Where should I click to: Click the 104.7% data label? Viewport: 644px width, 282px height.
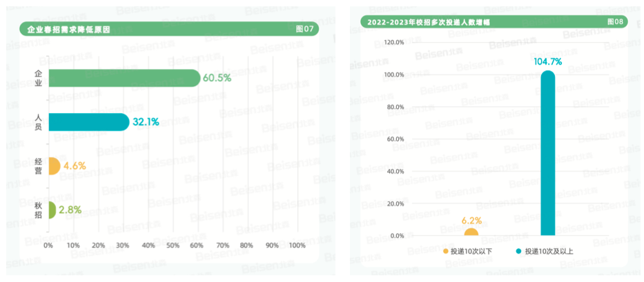point(548,62)
